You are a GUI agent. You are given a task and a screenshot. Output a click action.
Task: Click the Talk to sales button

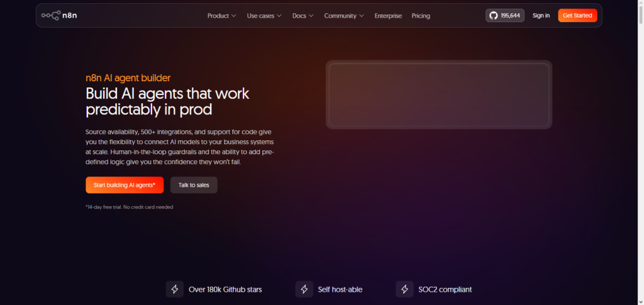194,185
